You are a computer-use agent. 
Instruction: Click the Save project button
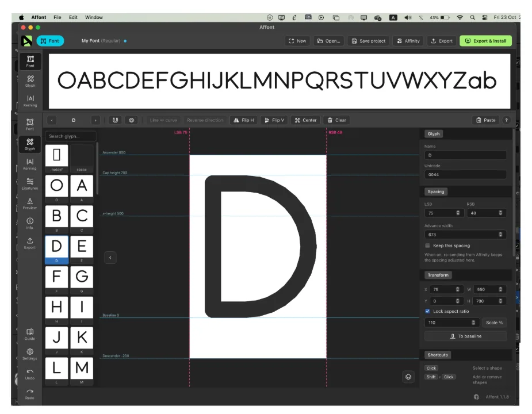click(x=369, y=41)
